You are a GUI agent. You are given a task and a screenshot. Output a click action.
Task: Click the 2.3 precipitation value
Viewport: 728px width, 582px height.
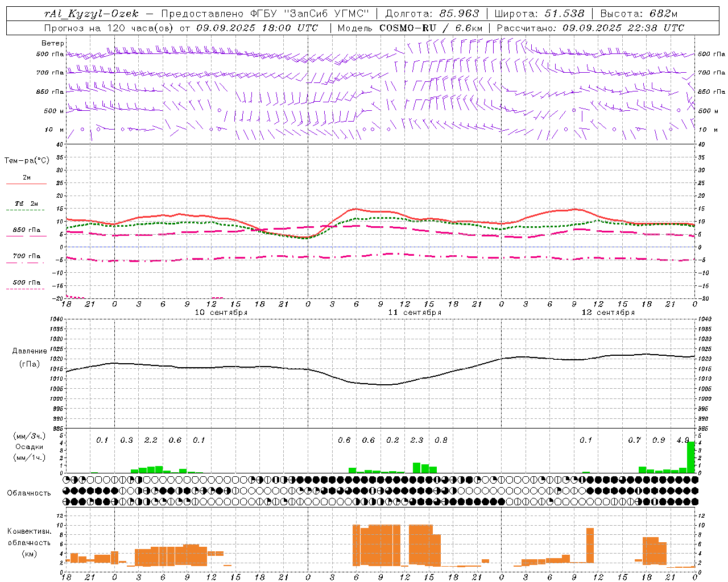pyautogui.click(x=416, y=440)
